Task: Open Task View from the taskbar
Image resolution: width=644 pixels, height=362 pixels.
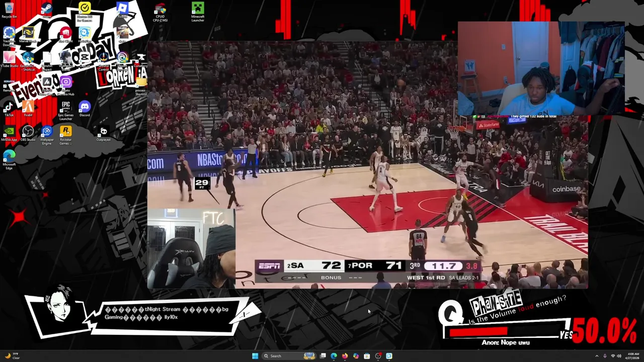Action: point(323,356)
